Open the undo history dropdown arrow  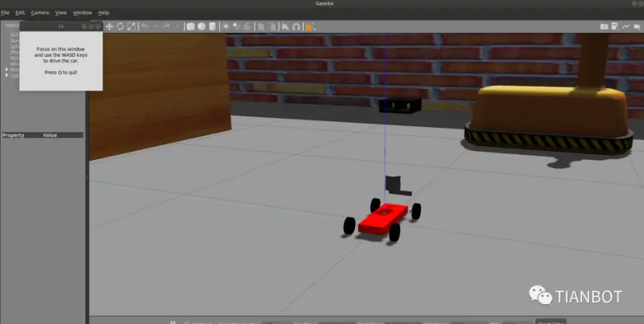pos(156,27)
